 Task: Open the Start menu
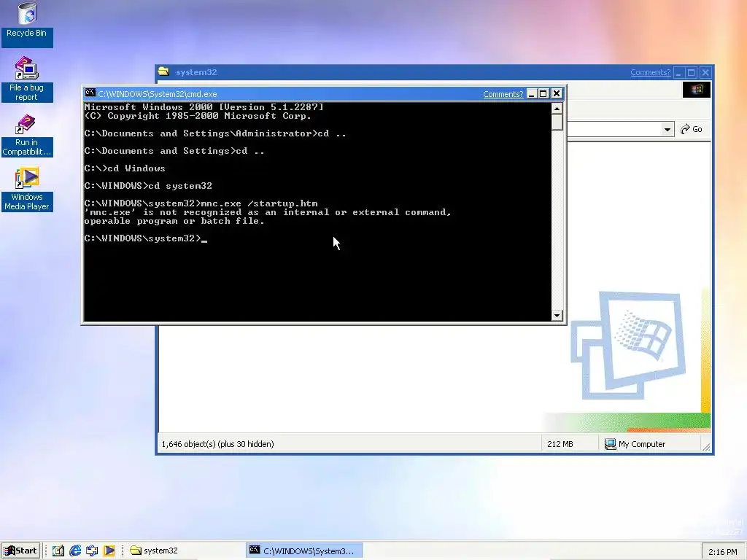click(x=20, y=551)
